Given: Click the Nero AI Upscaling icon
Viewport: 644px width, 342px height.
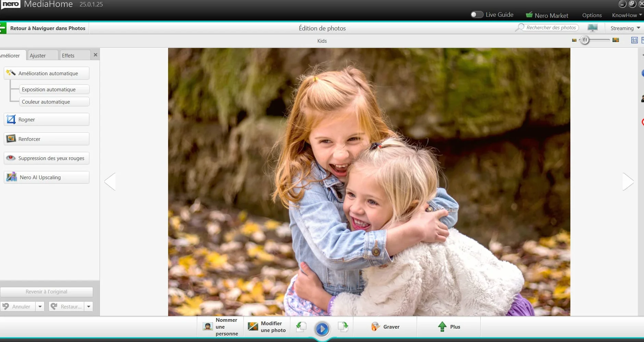Looking at the screenshot, I should (12, 177).
